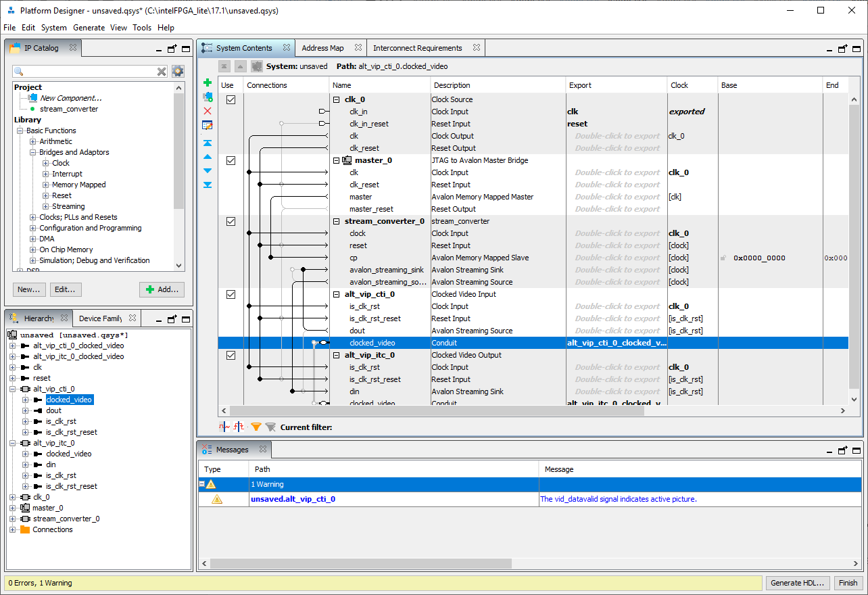Expand Connections in the Hierarchy tree
Image resolution: width=868 pixels, height=595 pixels.
[x=13, y=529]
